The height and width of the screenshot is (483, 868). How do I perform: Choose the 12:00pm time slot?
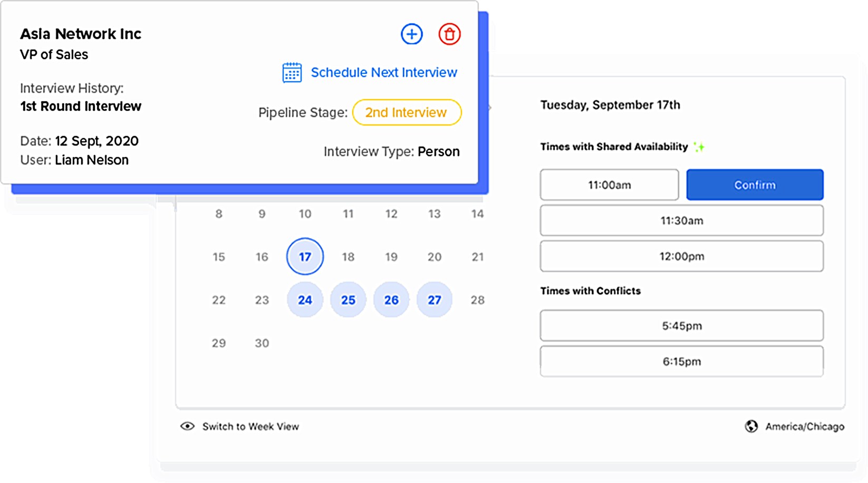coord(681,256)
